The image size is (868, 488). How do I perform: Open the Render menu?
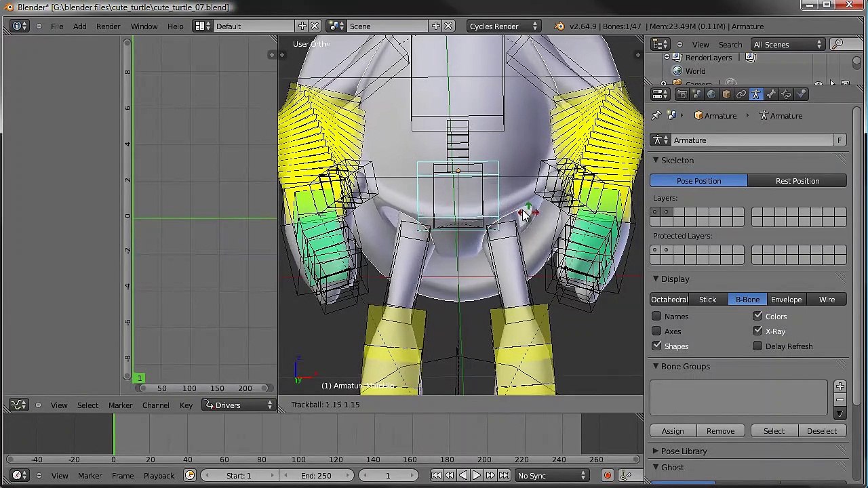coord(108,26)
